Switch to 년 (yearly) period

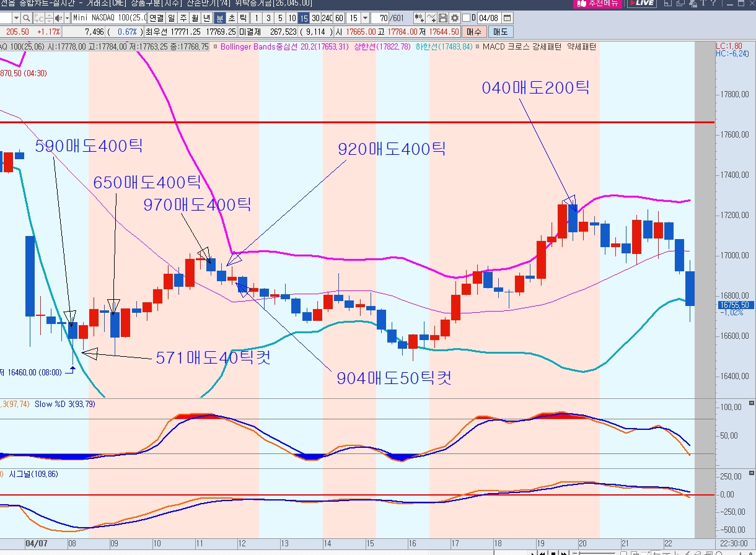(x=206, y=18)
